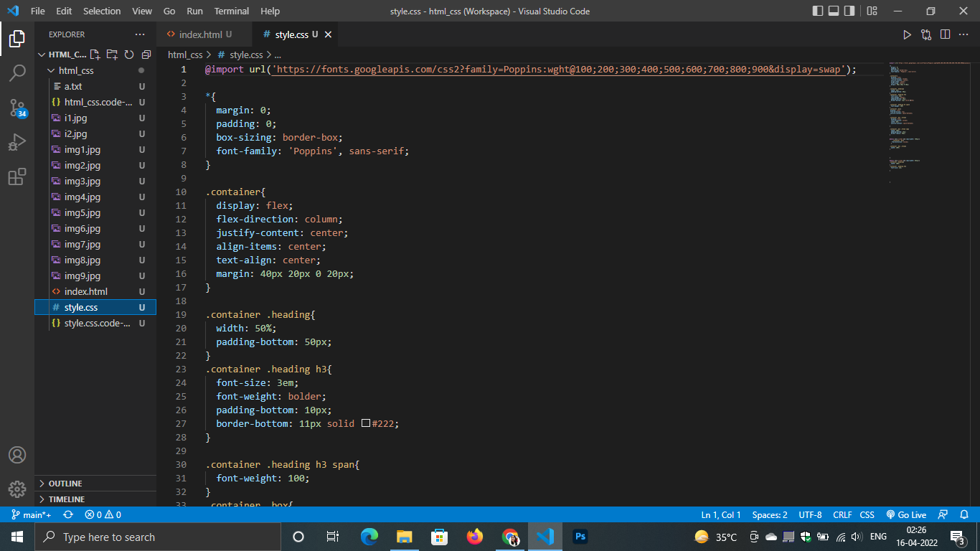Synchronize changes icon in status bar

68,515
